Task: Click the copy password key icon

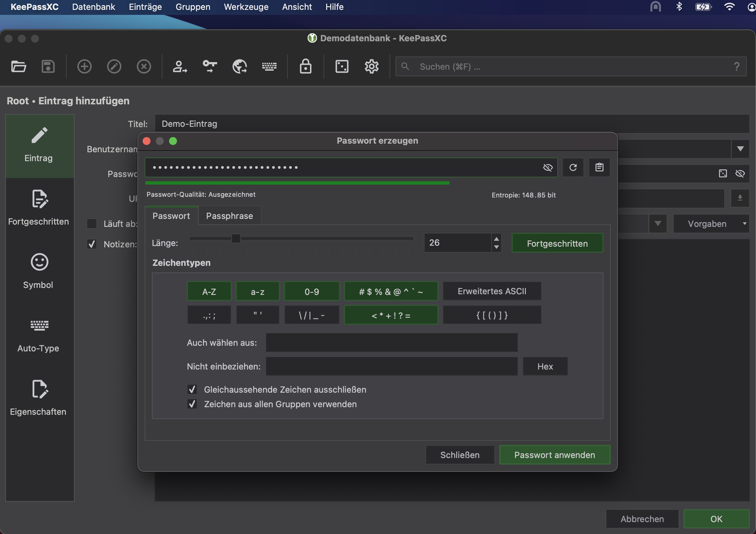Action: click(210, 66)
